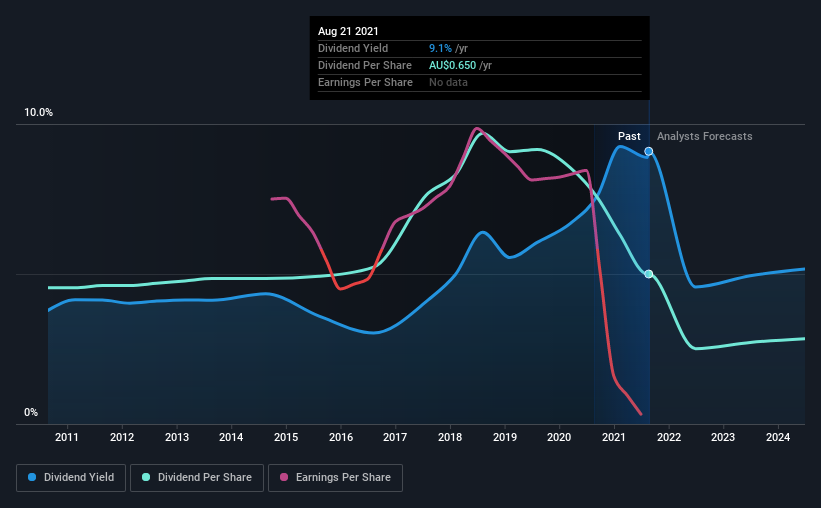
Task: Click the pink Earnings Per Share legend dot
Action: pos(284,477)
